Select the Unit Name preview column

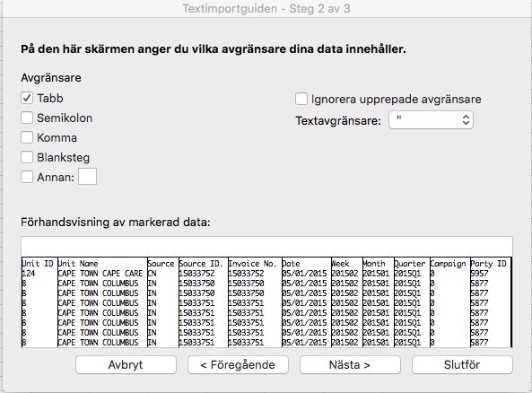pyautogui.click(x=102, y=302)
